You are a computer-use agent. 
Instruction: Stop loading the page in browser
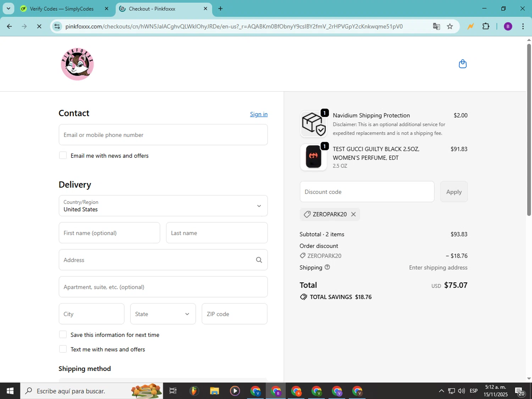(x=39, y=26)
